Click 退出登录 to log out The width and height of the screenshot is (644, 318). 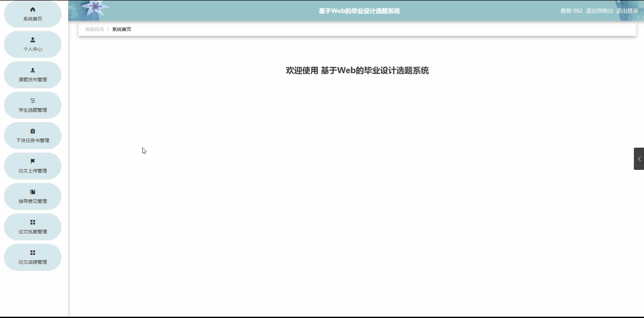pos(627,11)
